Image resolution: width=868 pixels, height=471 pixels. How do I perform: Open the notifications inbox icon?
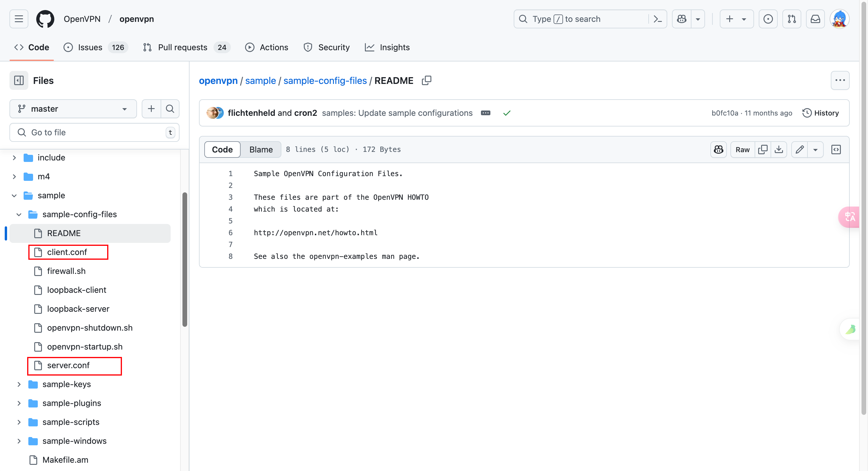point(815,19)
